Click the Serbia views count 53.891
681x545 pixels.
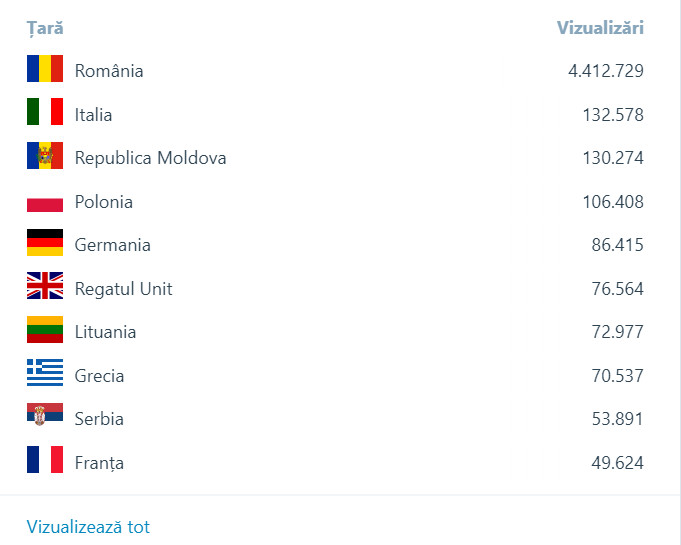click(617, 419)
